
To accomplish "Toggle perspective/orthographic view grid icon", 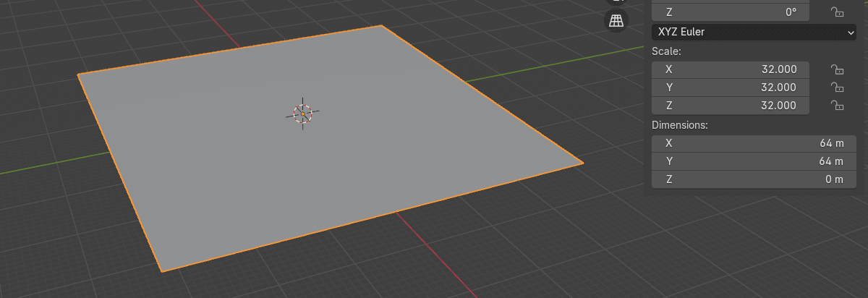I will click(x=616, y=21).
